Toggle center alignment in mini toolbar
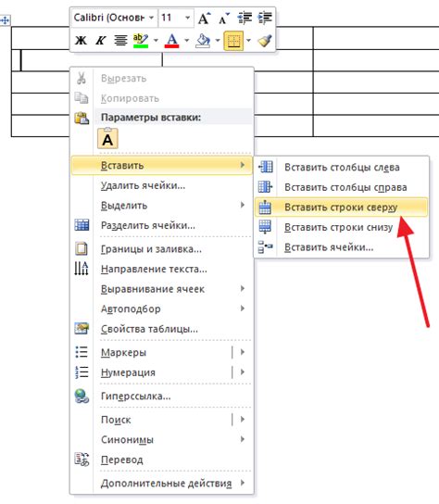Image resolution: width=439 pixels, height=504 pixels. 120,41
